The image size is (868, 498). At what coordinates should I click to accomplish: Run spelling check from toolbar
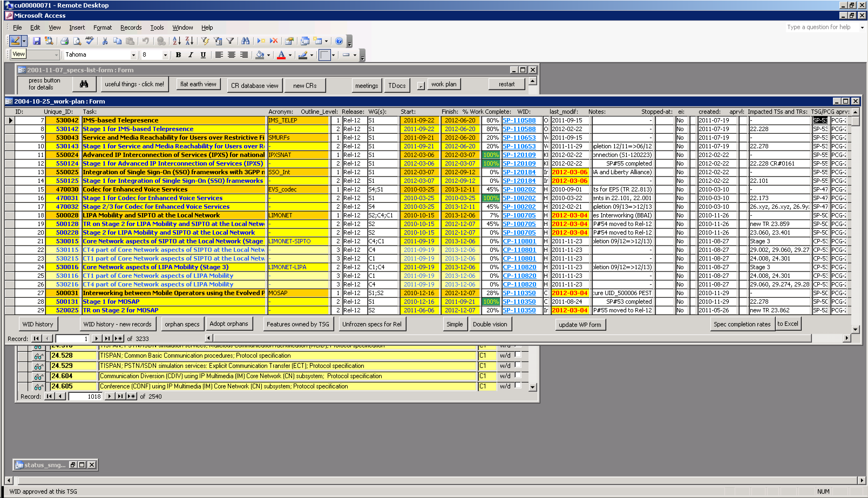pyautogui.click(x=90, y=41)
